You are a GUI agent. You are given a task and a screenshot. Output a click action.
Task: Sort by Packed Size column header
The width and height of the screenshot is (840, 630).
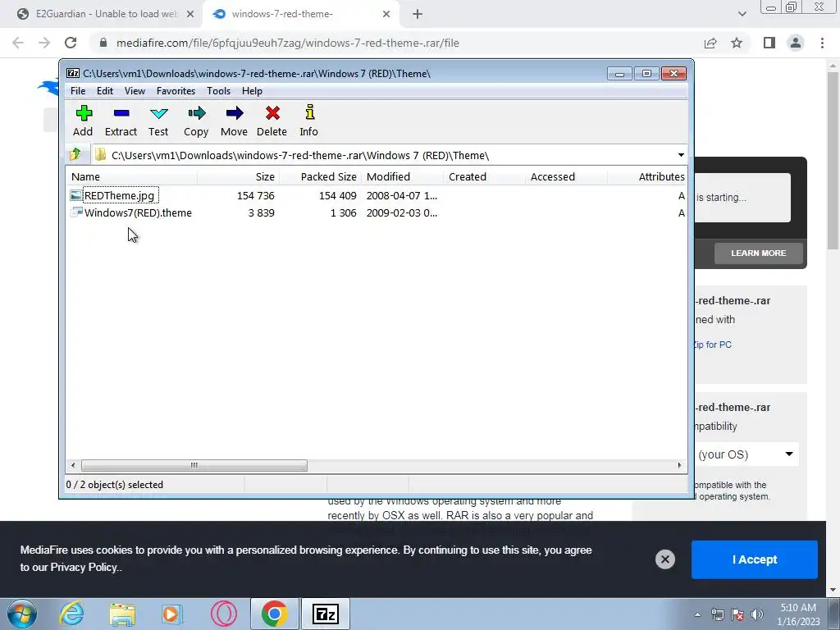(x=321, y=177)
